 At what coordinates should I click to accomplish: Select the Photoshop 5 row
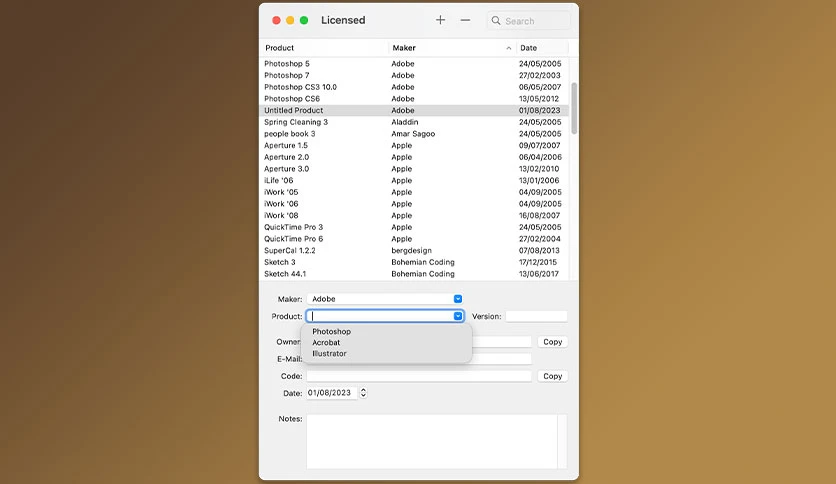[414, 63]
